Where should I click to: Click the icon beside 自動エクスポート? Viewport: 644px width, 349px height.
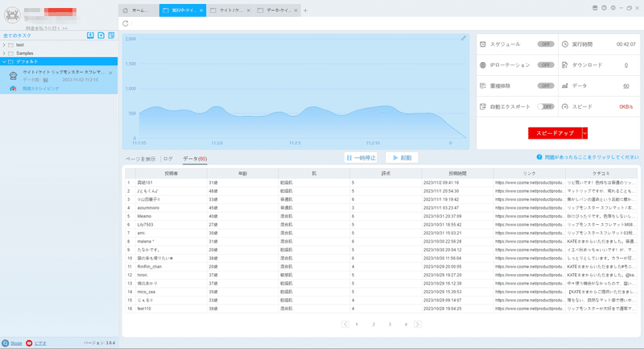click(x=483, y=106)
